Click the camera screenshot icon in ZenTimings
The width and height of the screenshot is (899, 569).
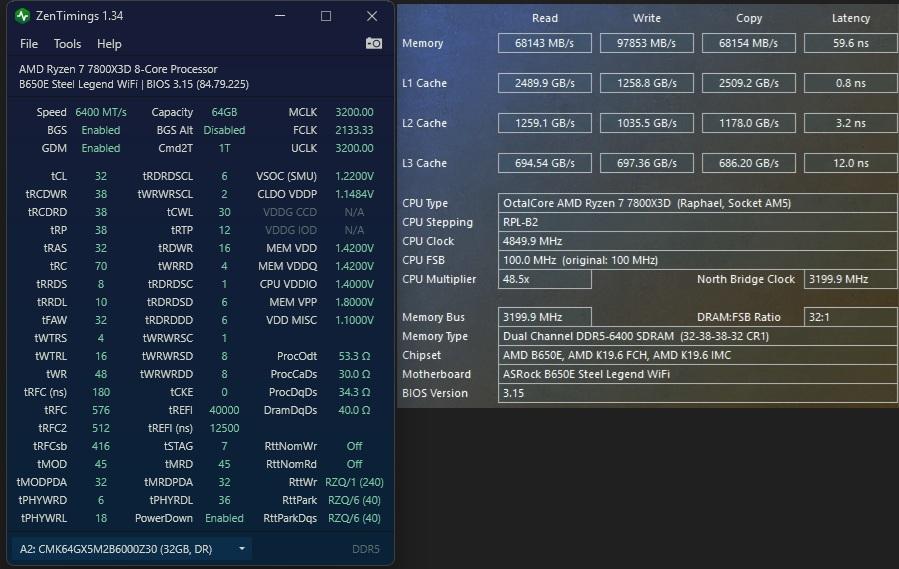tap(374, 43)
